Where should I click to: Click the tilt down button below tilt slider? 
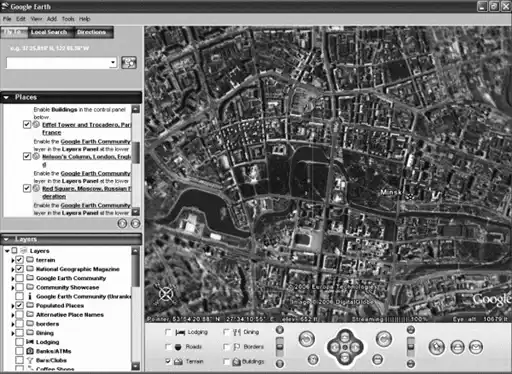411,364
